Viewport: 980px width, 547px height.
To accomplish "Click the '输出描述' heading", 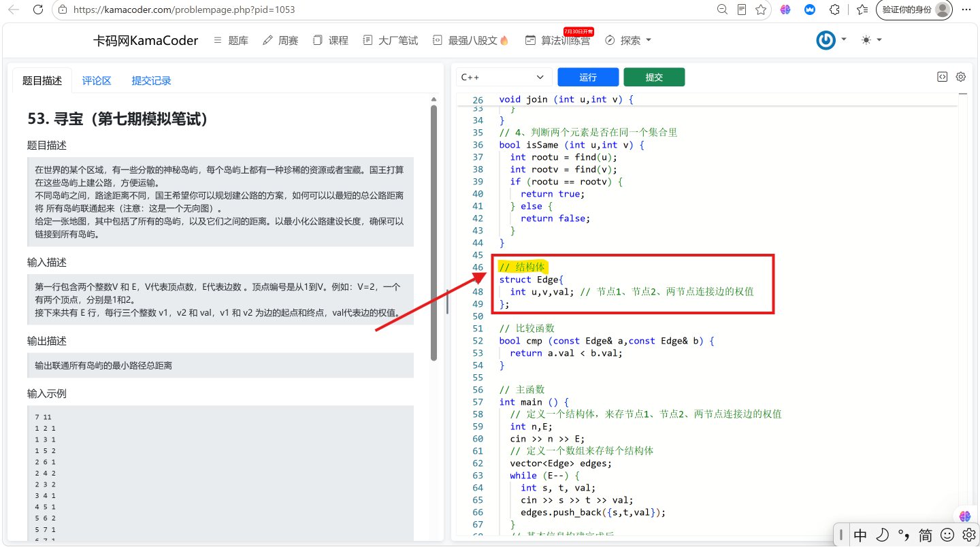I will 47,341.
